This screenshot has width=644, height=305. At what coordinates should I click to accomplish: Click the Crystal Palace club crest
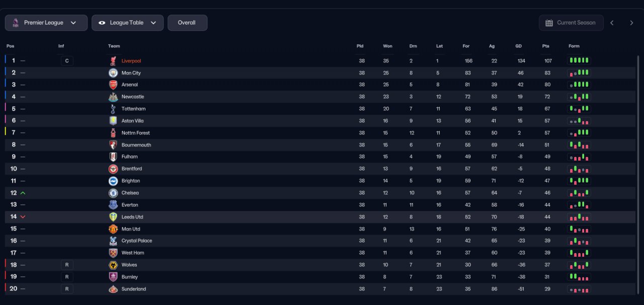(113, 241)
